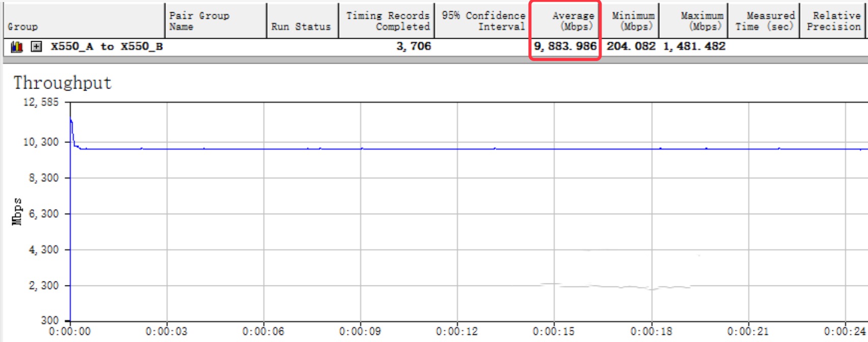
Task: Click the 2,300 y-axis value
Action: [x=44, y=286]
